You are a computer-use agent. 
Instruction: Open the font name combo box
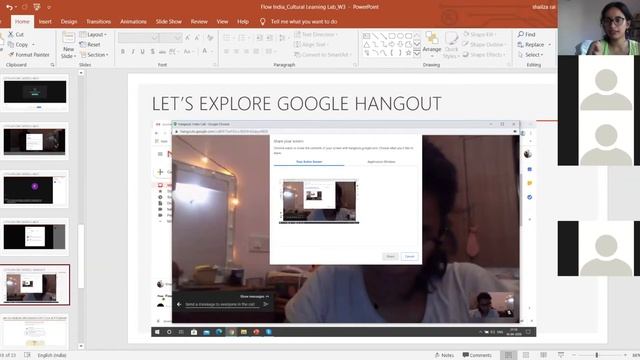point(138,38)
